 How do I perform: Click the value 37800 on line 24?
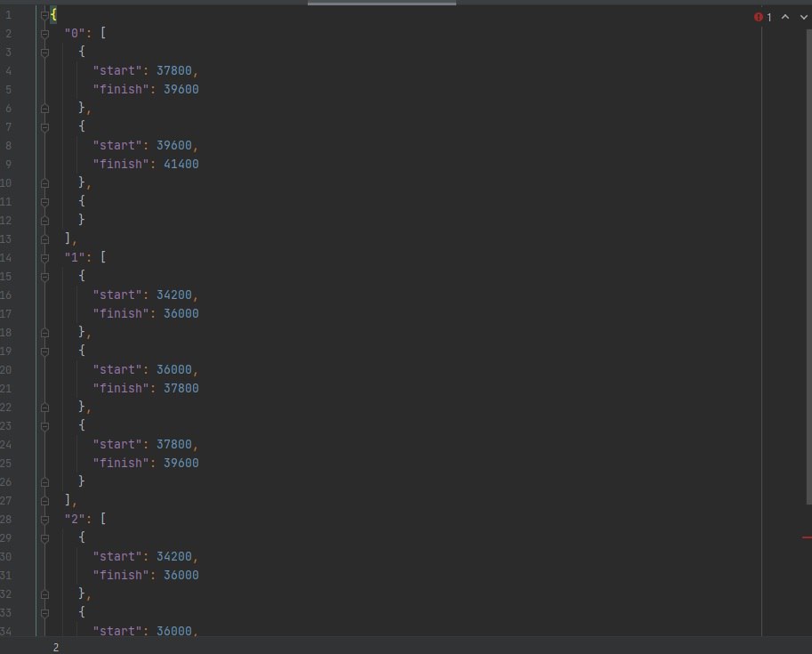[174, 444]
